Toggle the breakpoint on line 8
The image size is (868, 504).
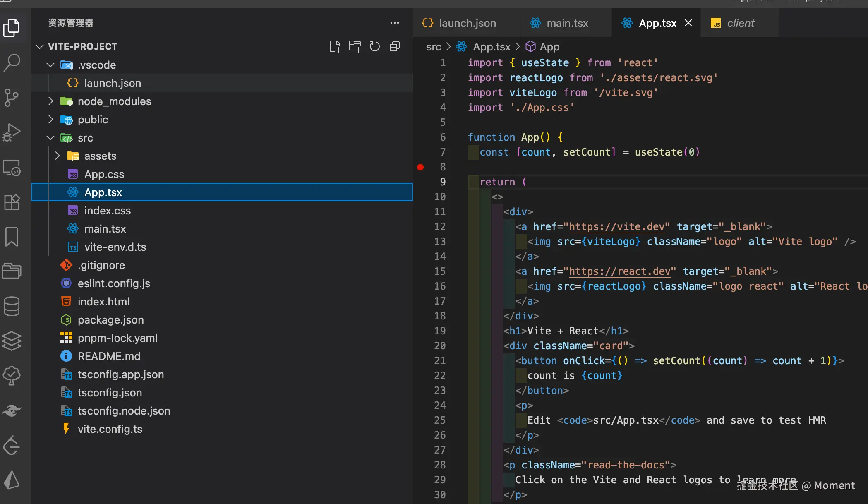(420, 167)
